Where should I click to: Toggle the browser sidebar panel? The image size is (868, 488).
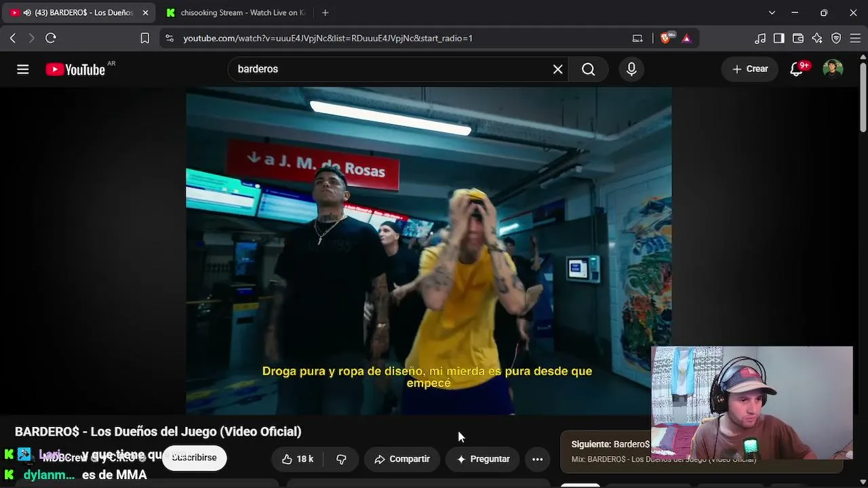tap(779, 38)
